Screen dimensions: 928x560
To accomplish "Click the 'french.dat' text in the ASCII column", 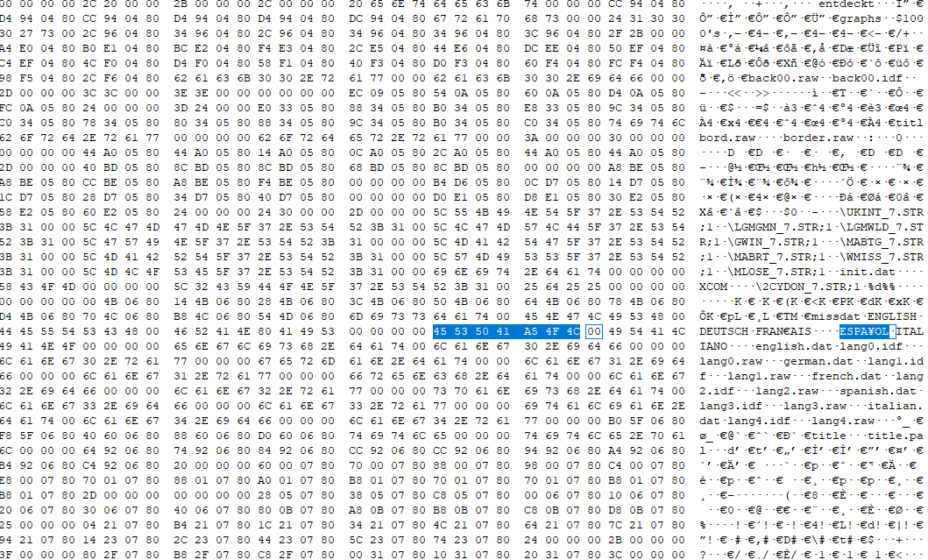I will [847, 376].
